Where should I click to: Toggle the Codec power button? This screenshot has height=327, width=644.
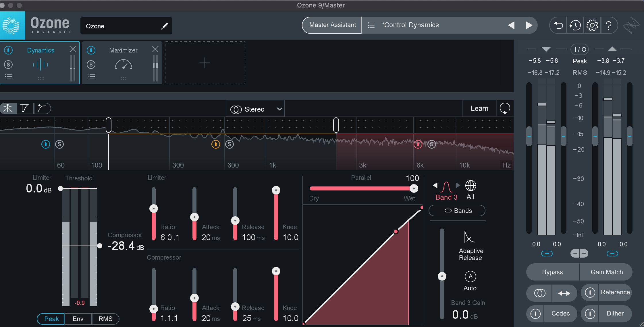click(535, 314)
